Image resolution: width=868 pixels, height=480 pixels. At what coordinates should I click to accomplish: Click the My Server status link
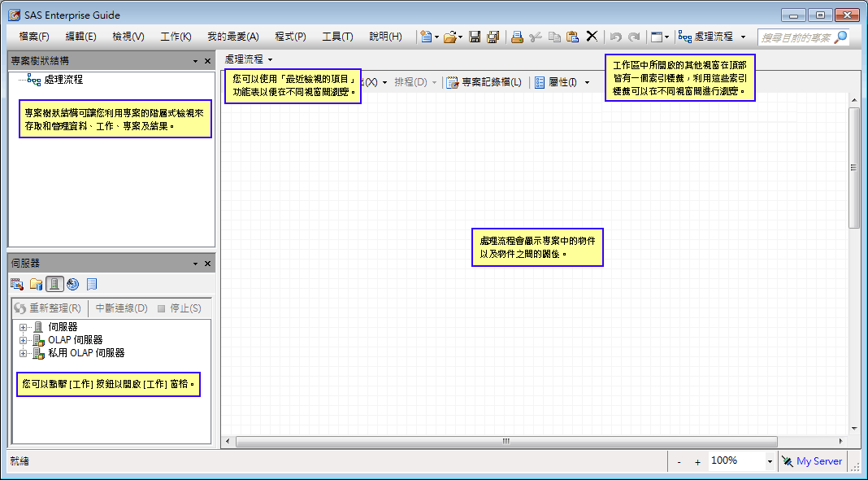pyautogui.click(x=819, y=461)
